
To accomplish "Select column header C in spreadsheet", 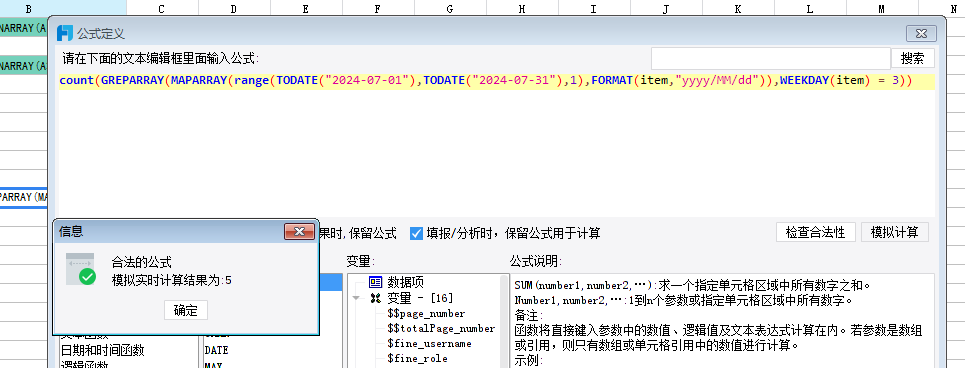I will point(161,9).
